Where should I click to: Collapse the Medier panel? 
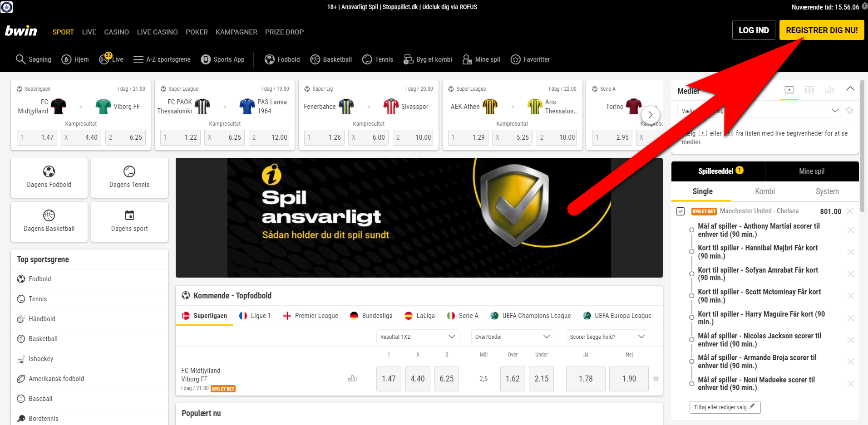point(850,89)
